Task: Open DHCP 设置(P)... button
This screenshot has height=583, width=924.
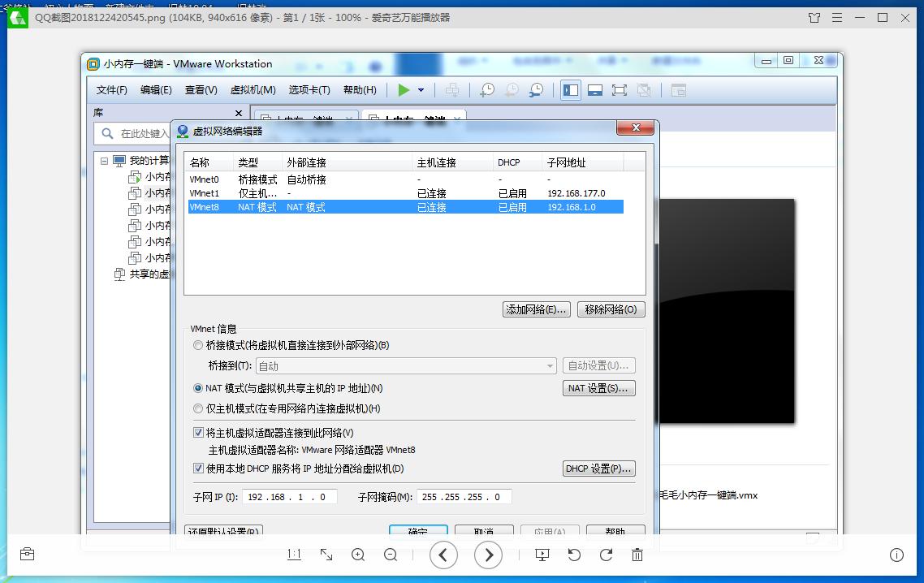Action: 598,469
